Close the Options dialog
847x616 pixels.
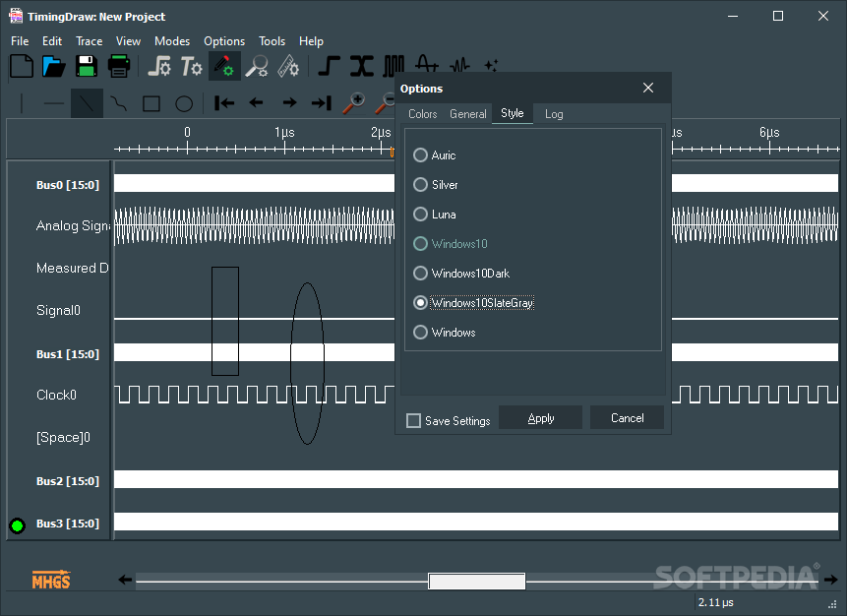pyautogui.click(x=648, y=89)
